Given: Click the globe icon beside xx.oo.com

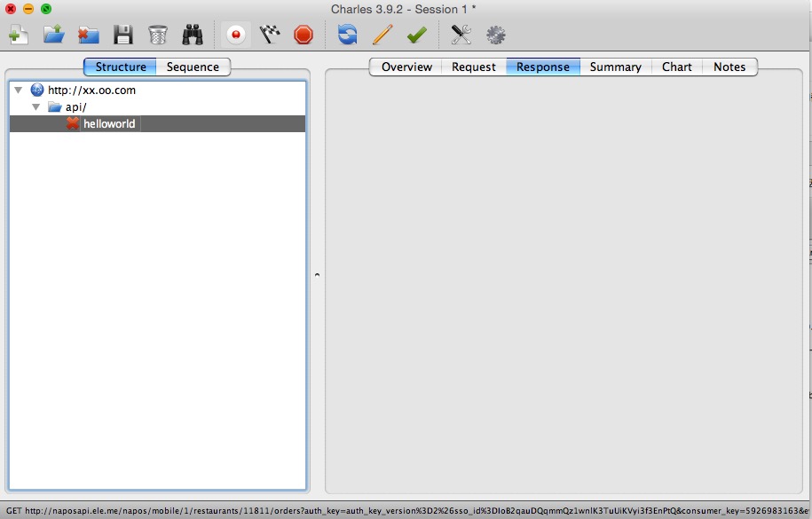Looking at the screenshot, I should (36, 90).
